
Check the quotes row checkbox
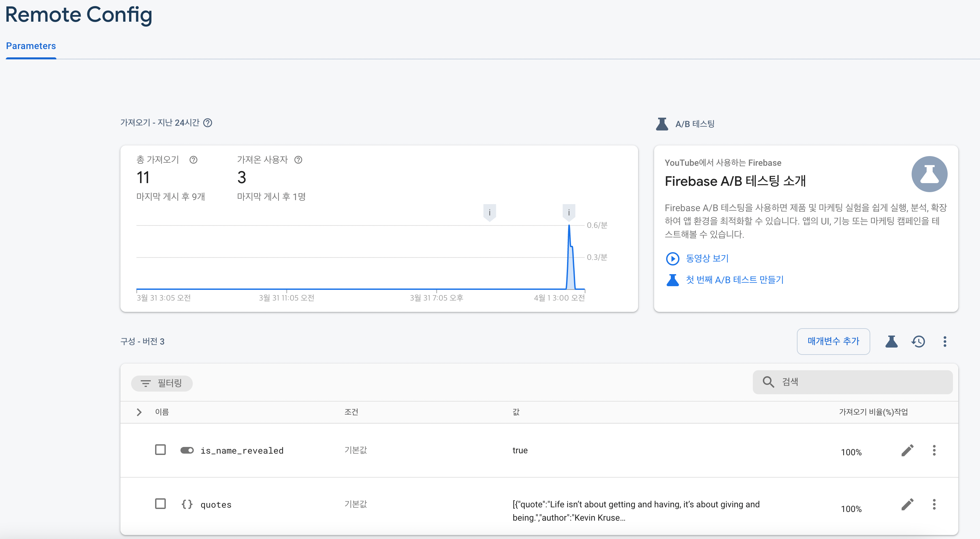(160, 504)
